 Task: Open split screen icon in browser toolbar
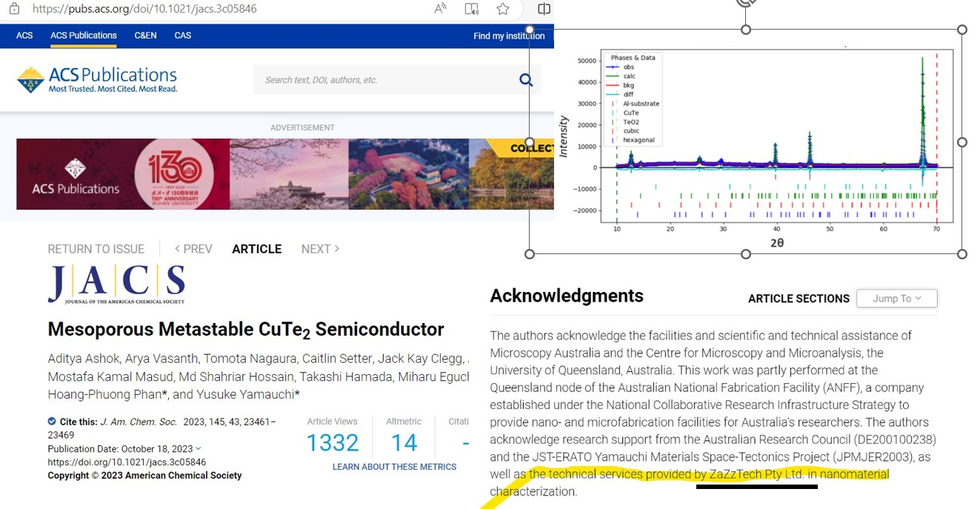coord(544,9)
